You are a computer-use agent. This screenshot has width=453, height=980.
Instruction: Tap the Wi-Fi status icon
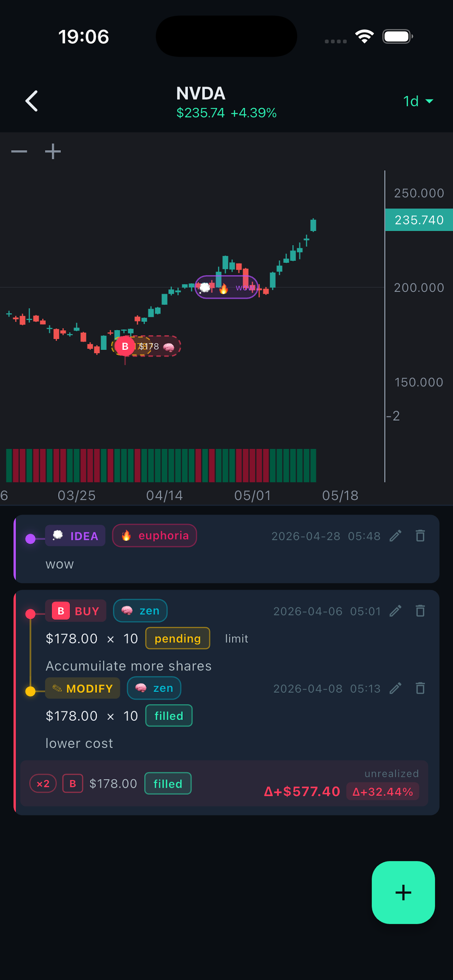(x=364, y=36)
